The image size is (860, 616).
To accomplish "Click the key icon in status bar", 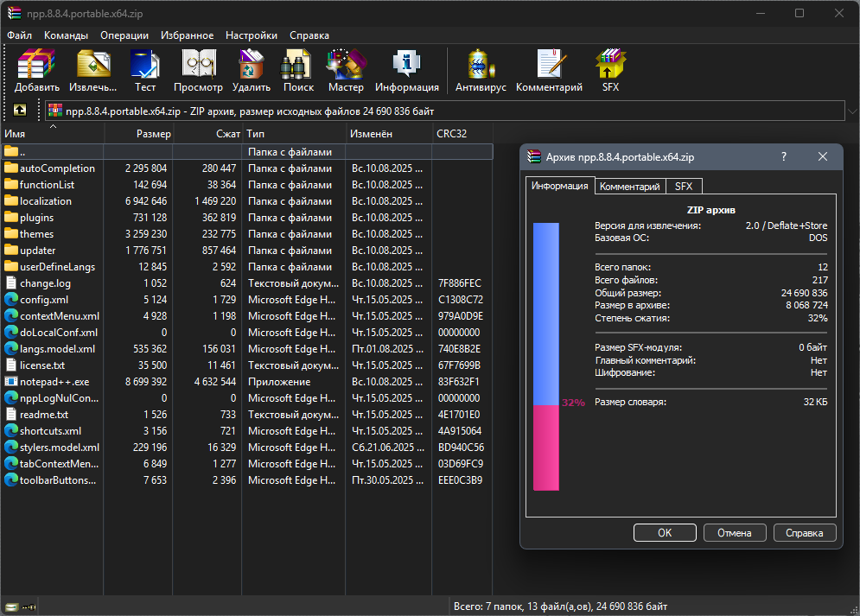I will click(29, 606).
